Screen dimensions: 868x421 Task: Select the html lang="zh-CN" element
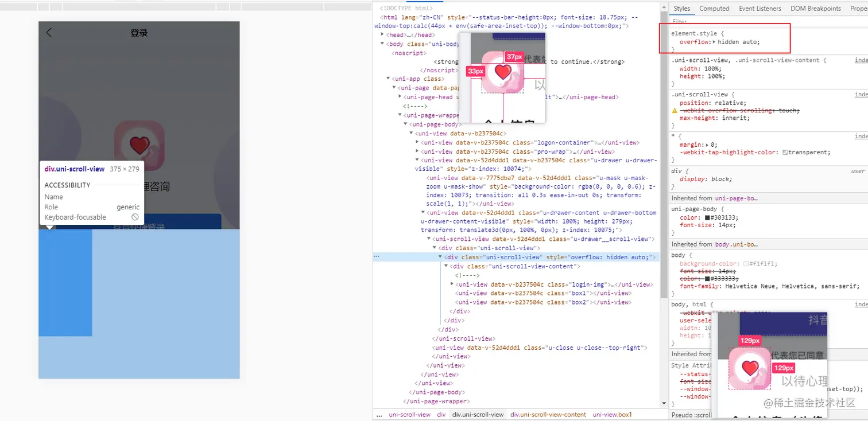505,21
